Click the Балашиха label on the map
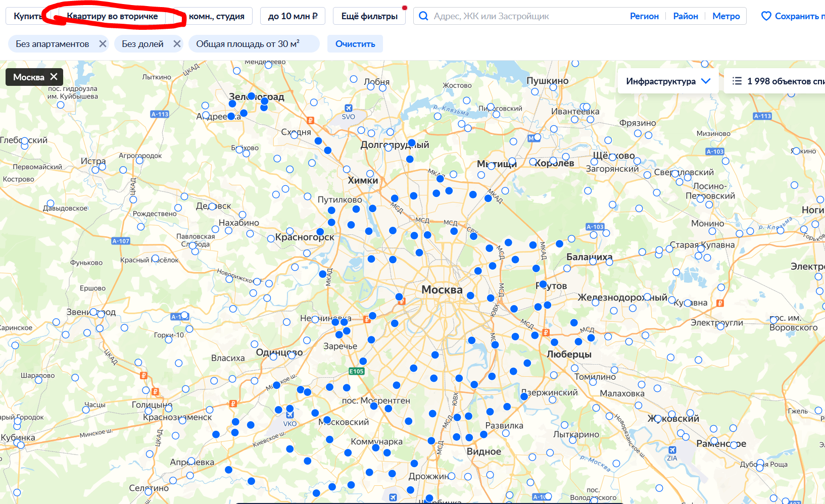825x504 pixels. point(589,257)
